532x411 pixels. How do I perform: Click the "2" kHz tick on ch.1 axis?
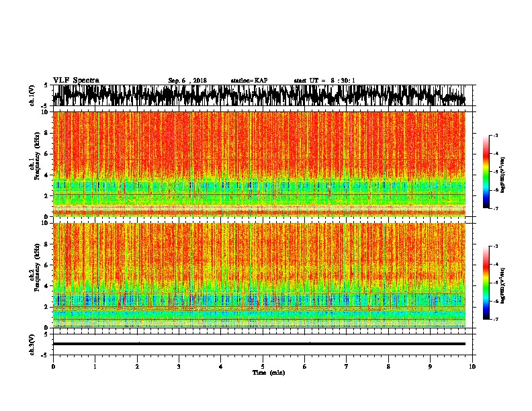[47, 195]
